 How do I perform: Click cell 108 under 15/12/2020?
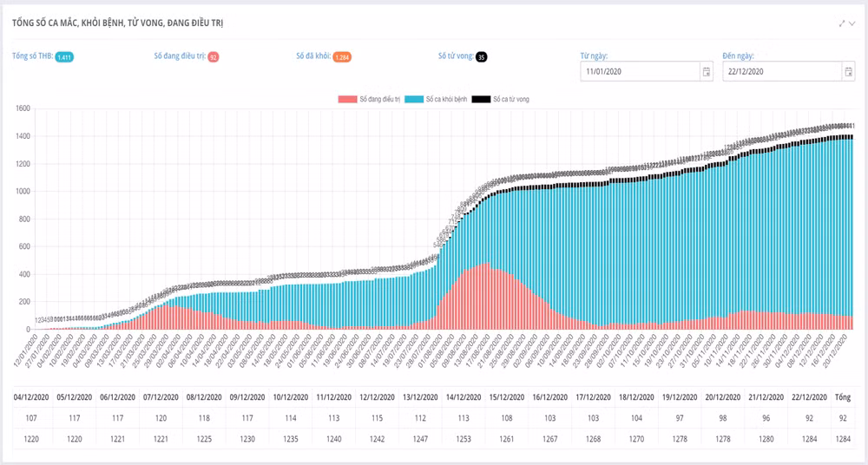pyautogui.click(x=506, y=418)
